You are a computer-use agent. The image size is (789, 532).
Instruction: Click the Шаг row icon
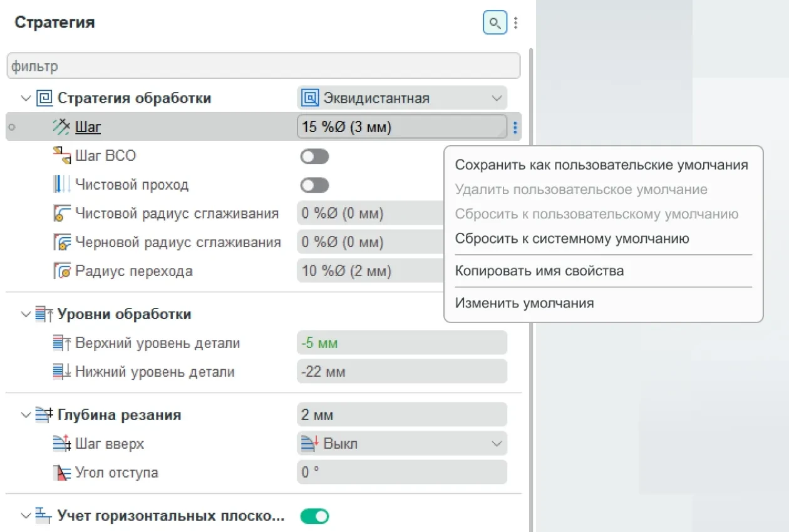(61, 128)
